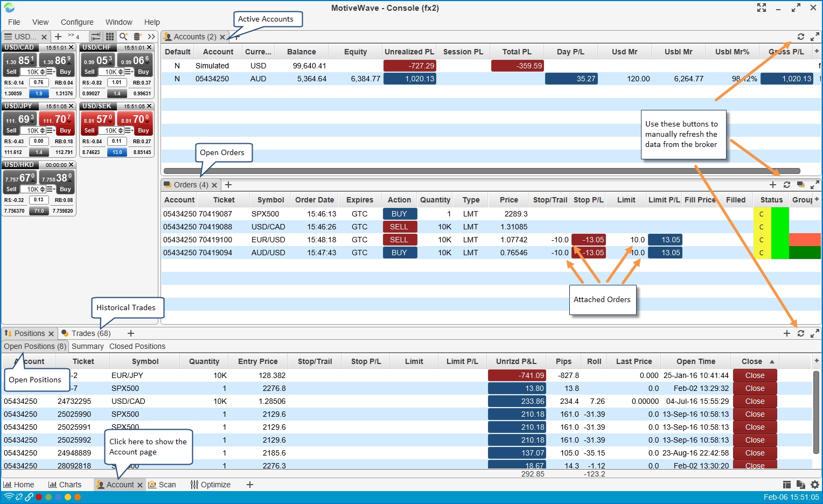Click the layout table icon at bottom right
Image resolution: width=823 pixels, height=504 pixels.
(x=787, y=485)
